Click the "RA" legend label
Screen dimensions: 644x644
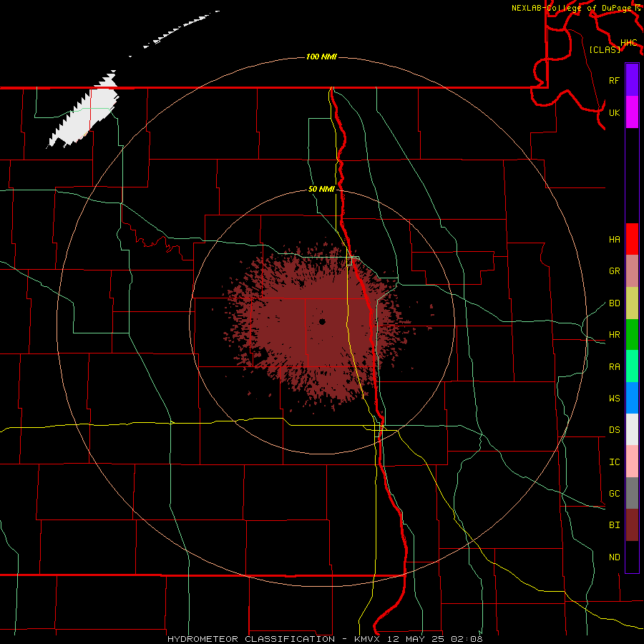pos(614,367)
